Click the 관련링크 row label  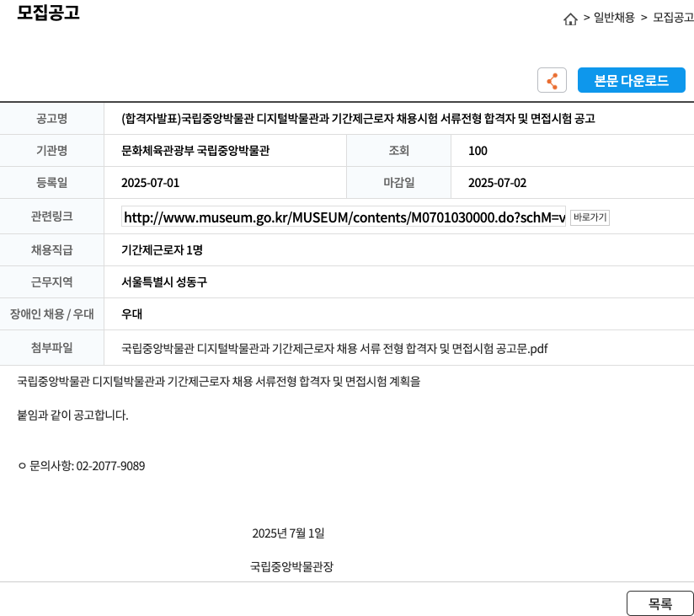pyautogui.click(x=51, y=216)
